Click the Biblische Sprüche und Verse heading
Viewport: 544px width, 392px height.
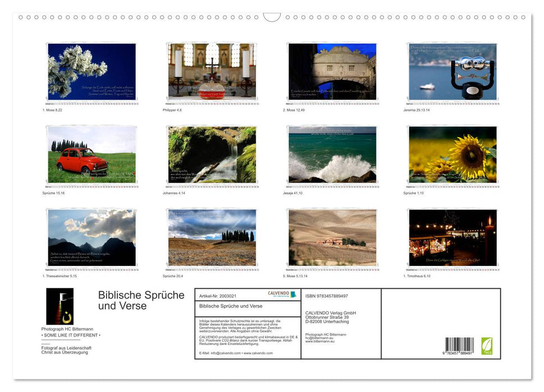click(x=141, y=300)
